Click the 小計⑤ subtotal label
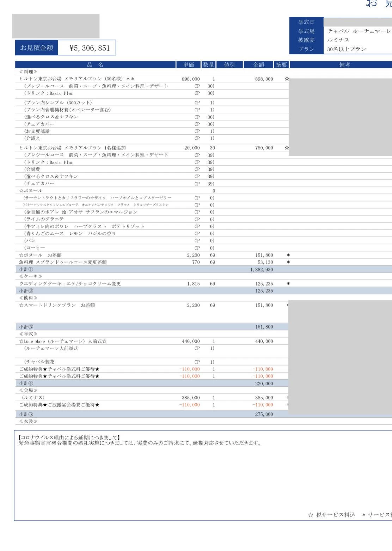 point(26,414)
